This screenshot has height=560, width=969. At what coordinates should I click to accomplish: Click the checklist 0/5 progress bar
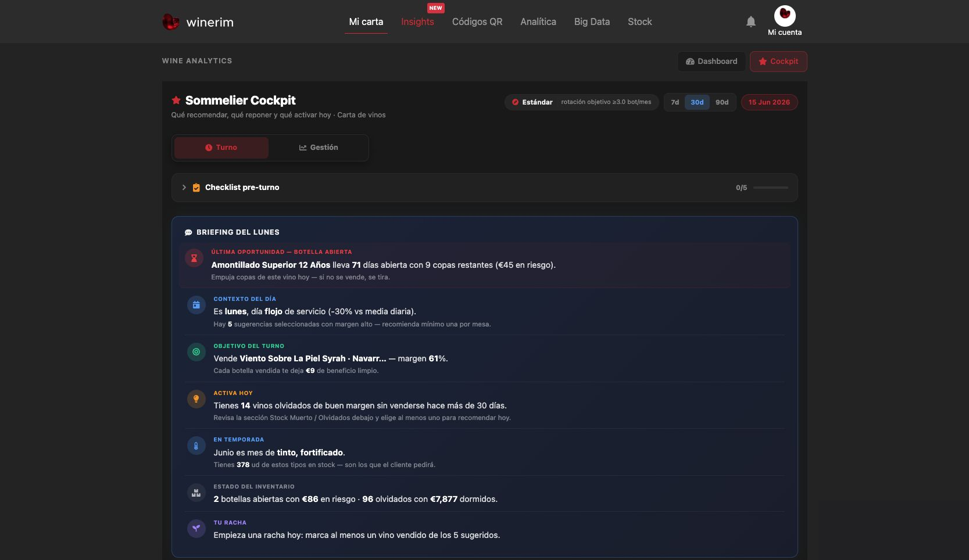(x=771, y=188)
